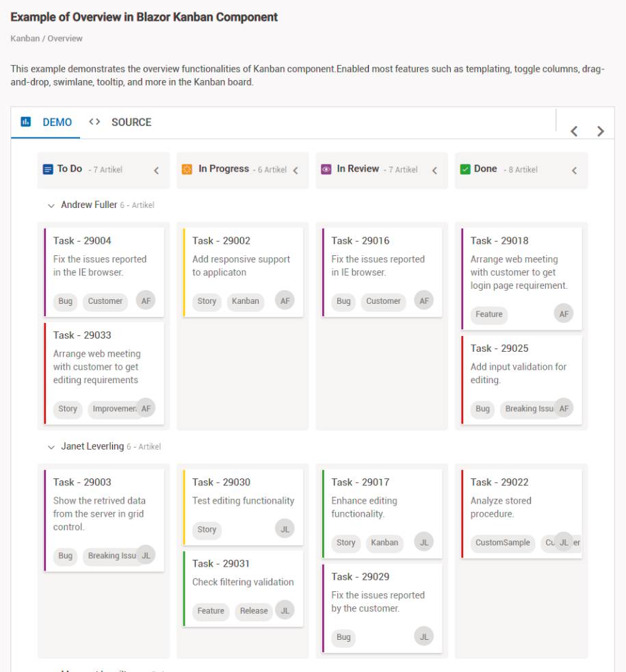Collapse Andrew Fuller swimlane row
Screen dimensions: 626x672
click(x=51, y=205)
